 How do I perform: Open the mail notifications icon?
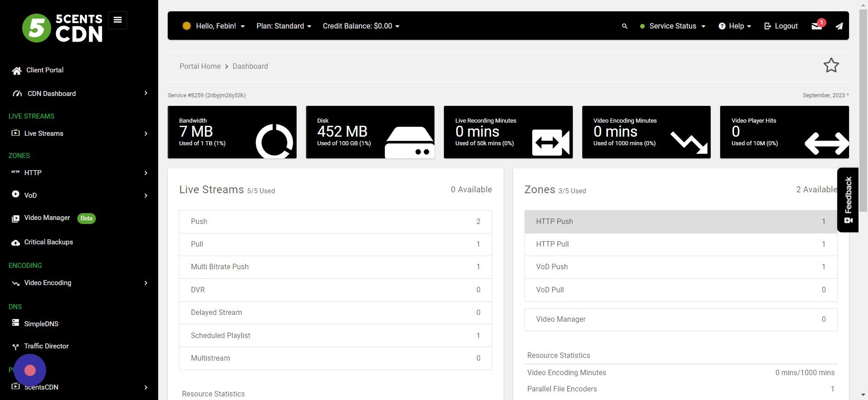click(x=817, y=26)
